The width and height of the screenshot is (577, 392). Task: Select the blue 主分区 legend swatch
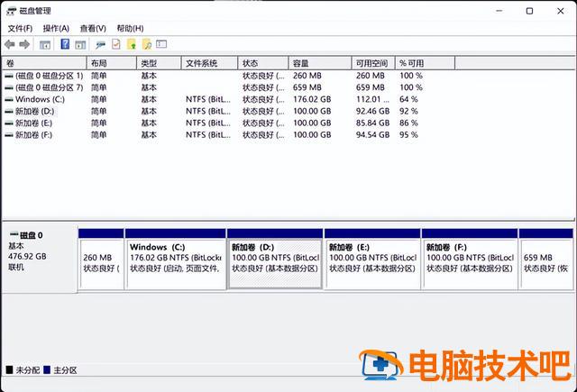[x=47, y=370]
